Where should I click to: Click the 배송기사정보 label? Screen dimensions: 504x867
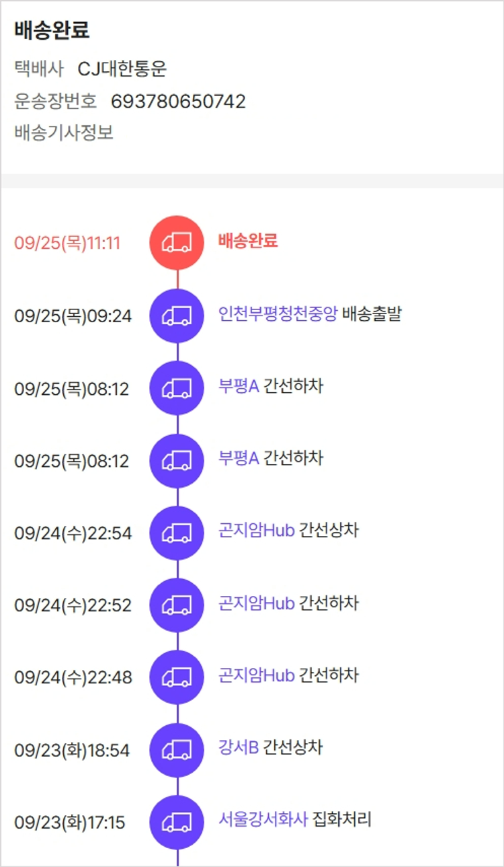(64, 133)
